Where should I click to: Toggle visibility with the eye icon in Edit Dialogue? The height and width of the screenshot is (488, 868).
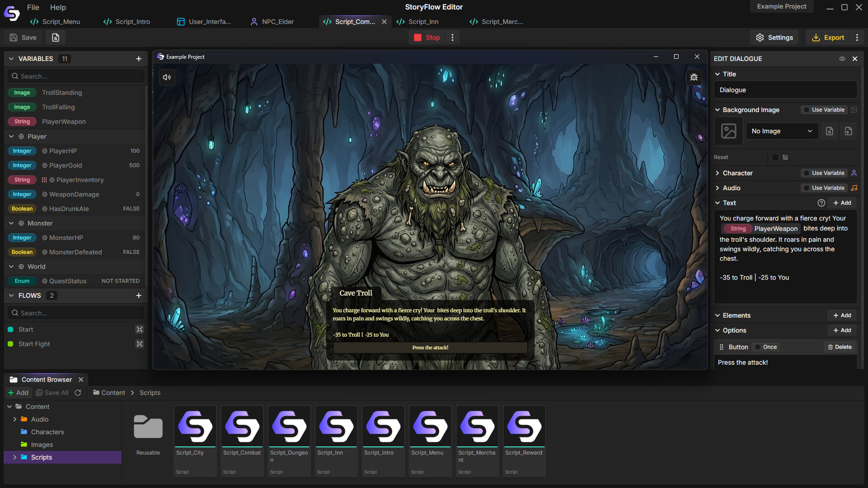coord(843,59)
